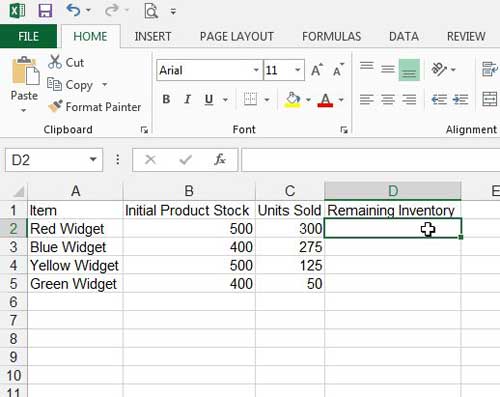Open Print Preview from the quick access toolbar
500x397 pixels.
pos(151,11)
